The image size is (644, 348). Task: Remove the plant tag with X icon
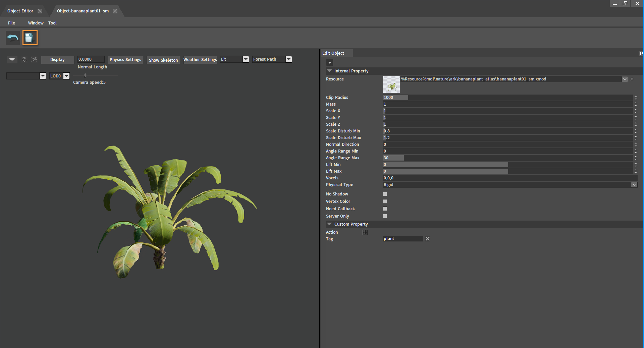428,239
